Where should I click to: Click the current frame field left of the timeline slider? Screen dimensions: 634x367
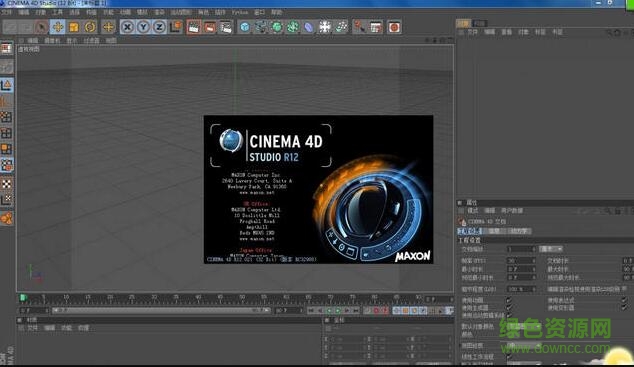[x=34, y=310]
